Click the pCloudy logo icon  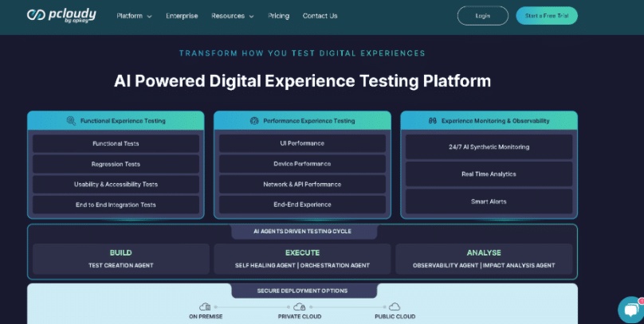point(36,15)
